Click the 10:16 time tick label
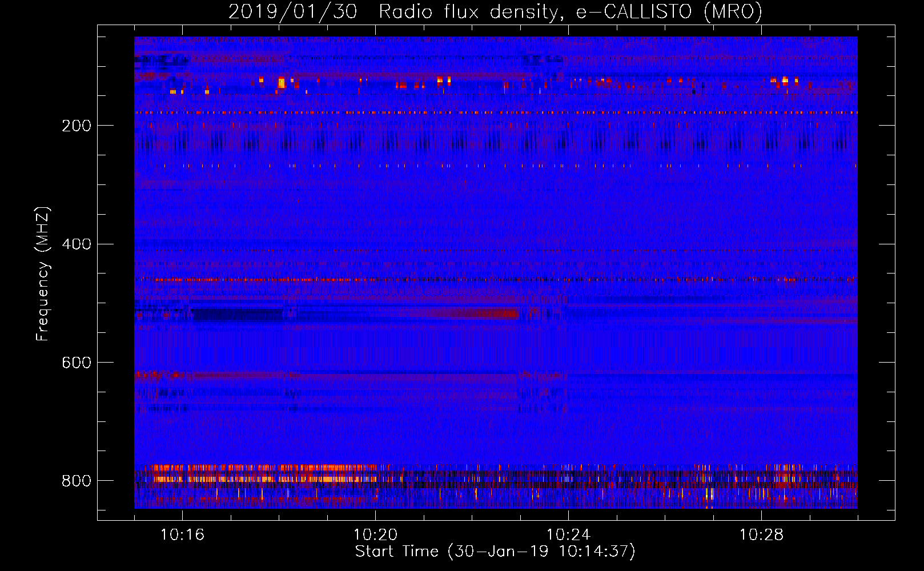 point(182,534)
